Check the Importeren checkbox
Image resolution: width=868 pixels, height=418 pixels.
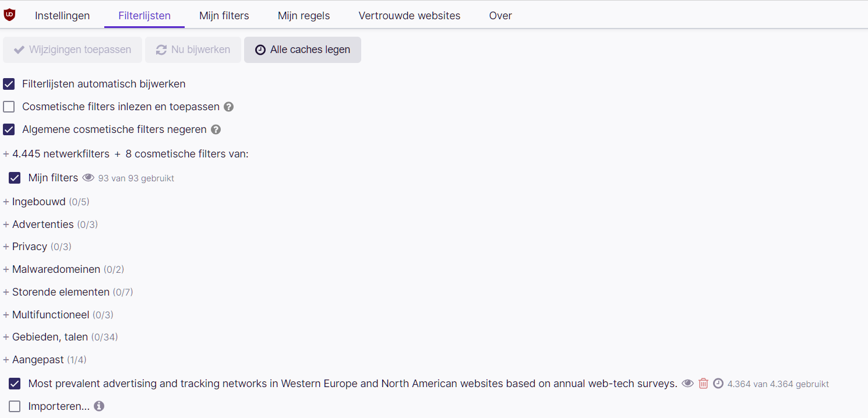(15, 406)
